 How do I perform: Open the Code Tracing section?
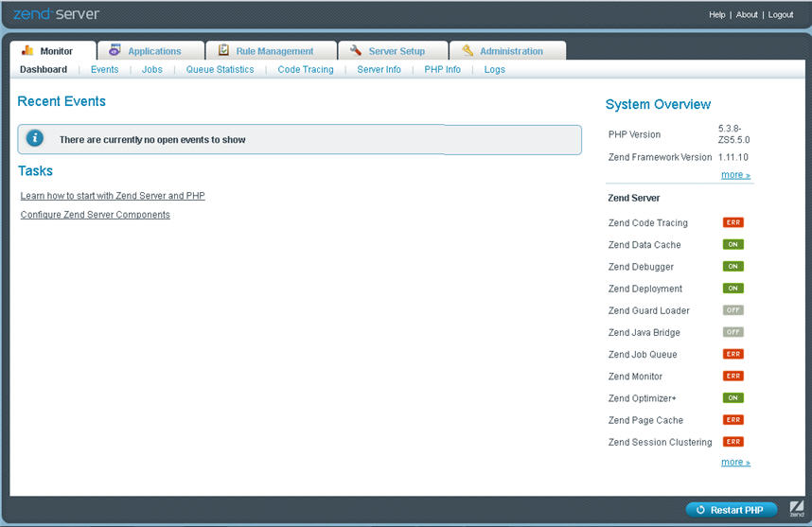tap(305, 69)
